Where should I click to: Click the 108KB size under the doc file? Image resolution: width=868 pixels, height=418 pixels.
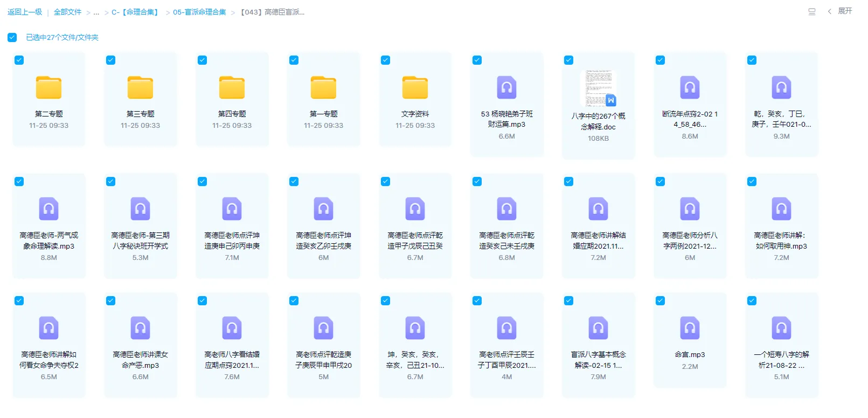(599, 139)
